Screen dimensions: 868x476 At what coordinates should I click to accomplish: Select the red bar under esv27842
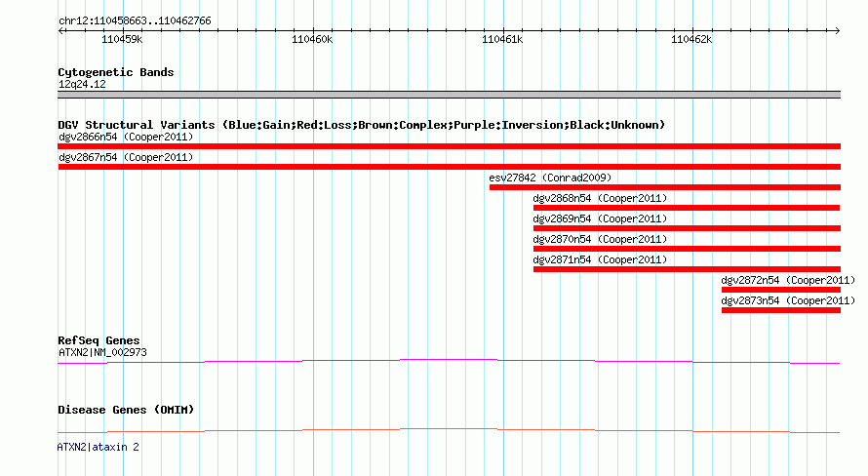665,187
